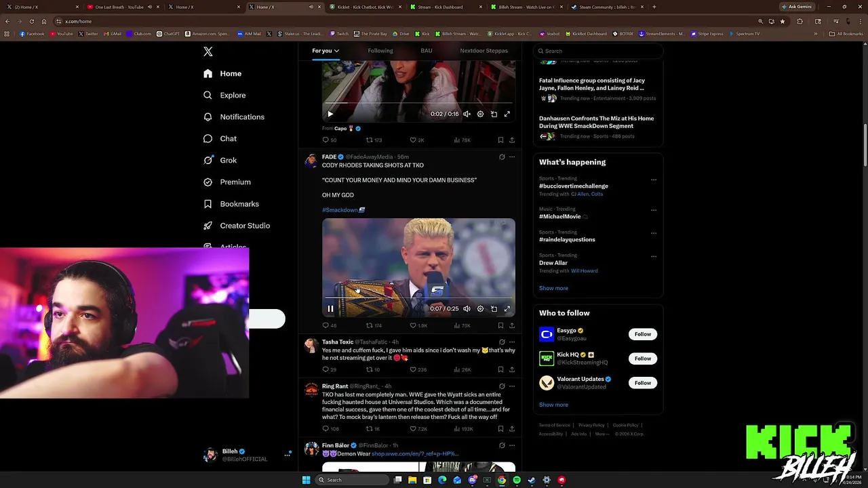Switch to the Nextdoor Steppas tab
This screenshot has height=488, width=868.
[484, 51]
